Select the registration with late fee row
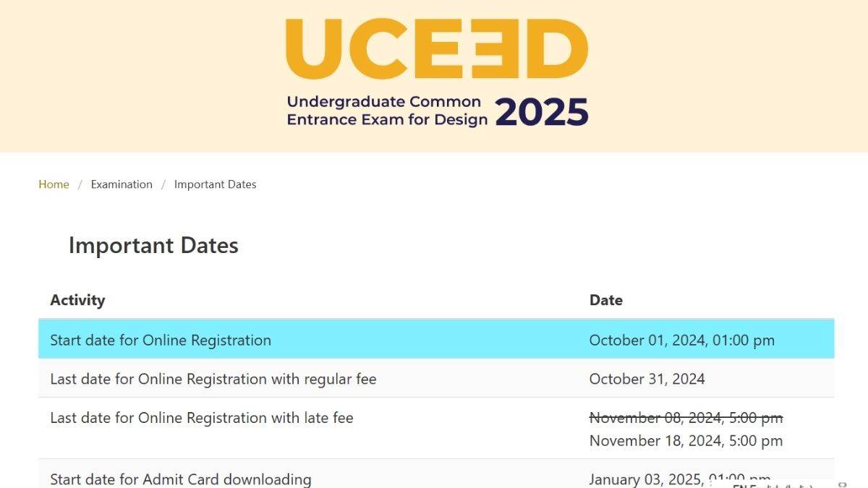Screen dimensions: 868x488 201,418
